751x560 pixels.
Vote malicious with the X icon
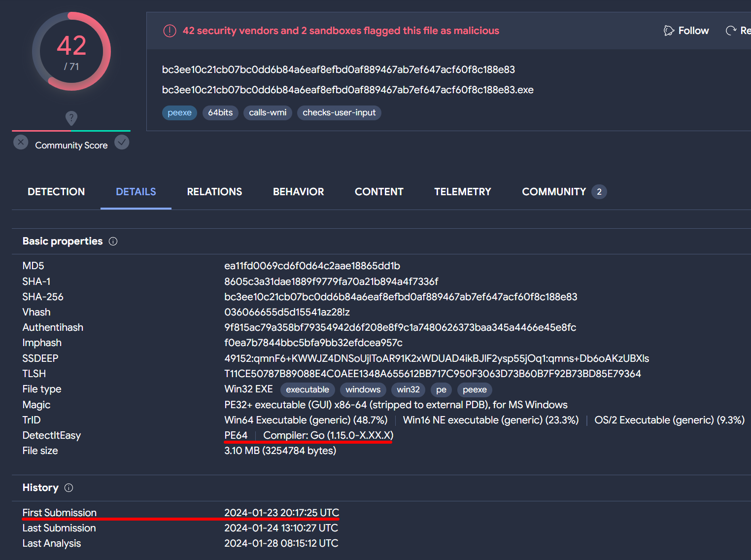click(x=21, y=142)
